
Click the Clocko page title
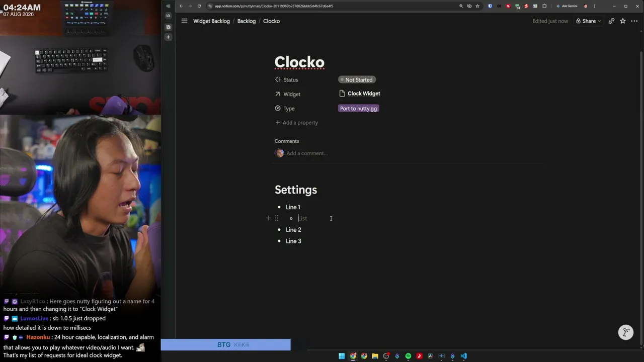299,62
